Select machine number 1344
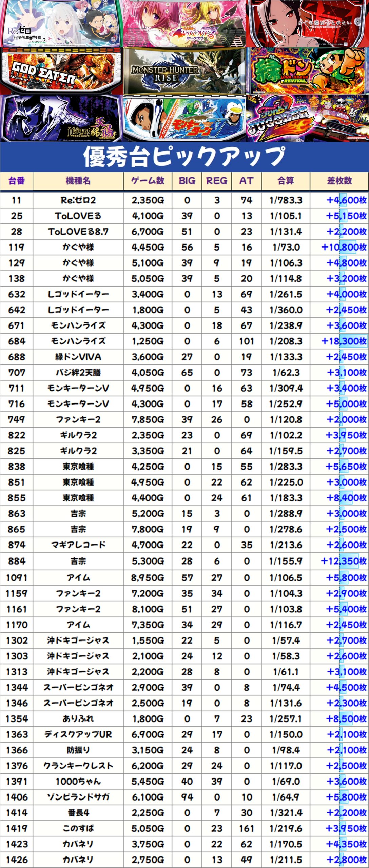 (17, 687)
